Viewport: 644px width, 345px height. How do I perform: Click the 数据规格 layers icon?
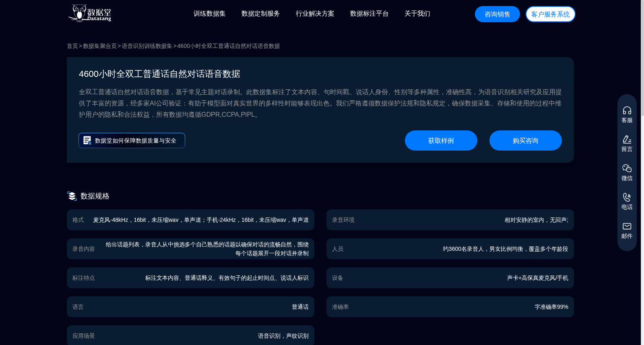coord(72,196)
